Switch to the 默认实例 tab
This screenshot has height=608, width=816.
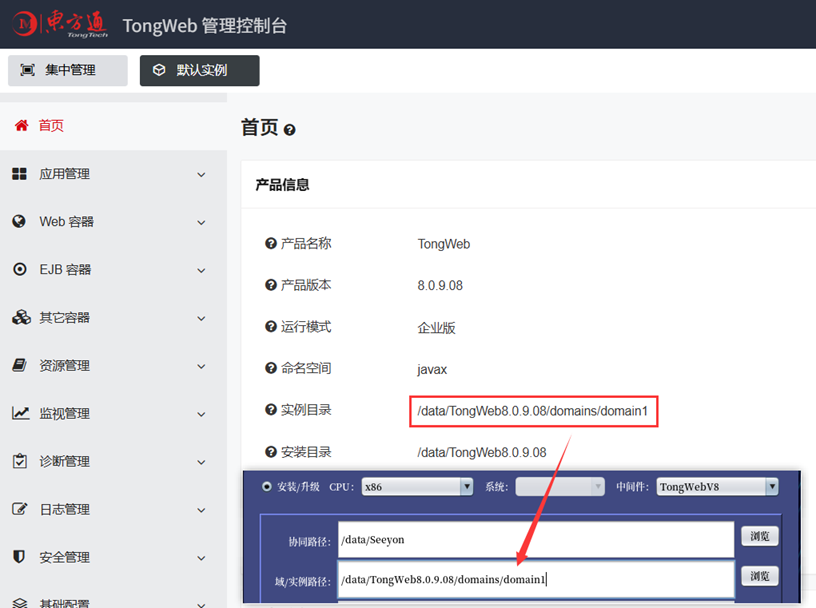click(199, 70)
